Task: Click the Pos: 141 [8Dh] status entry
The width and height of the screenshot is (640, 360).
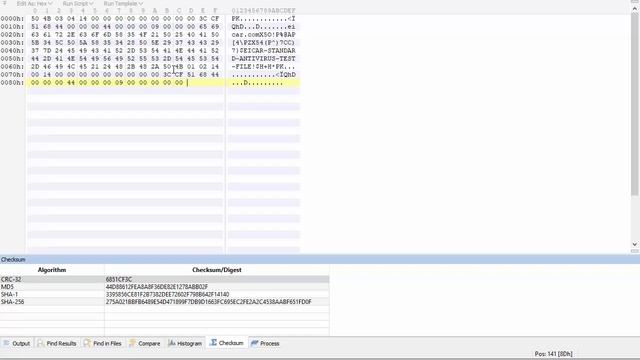Action: click(553, 353)
